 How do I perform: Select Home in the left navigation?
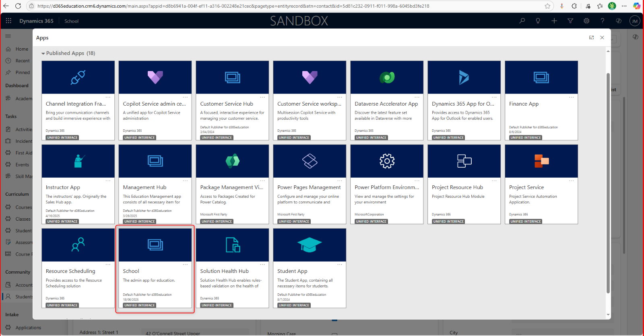pyautogui.click(x=22, y=49)
